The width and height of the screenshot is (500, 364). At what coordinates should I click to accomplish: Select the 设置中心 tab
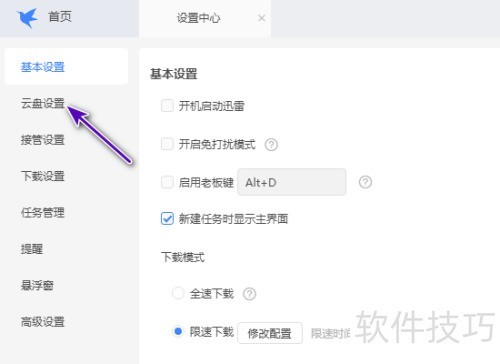point(198,18)
